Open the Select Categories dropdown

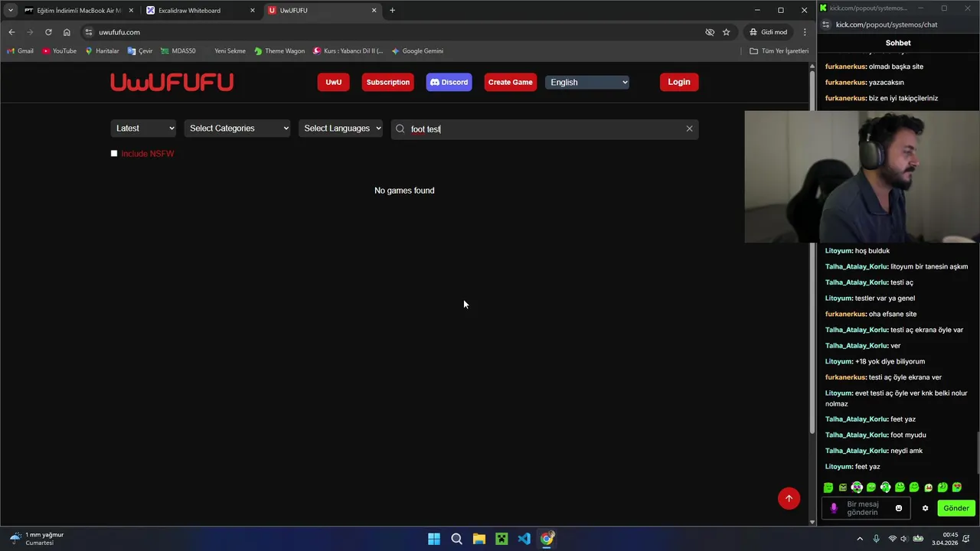click(x=237, y=128)
